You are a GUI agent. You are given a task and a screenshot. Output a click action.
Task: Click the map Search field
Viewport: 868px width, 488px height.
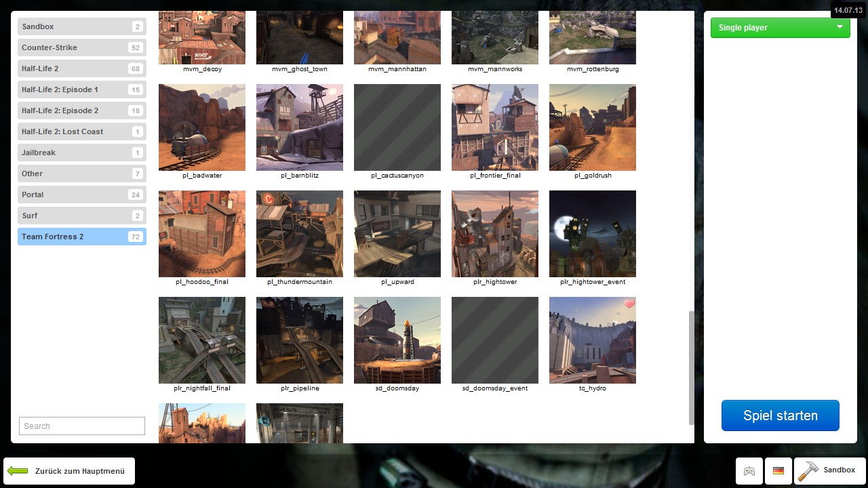82,426
